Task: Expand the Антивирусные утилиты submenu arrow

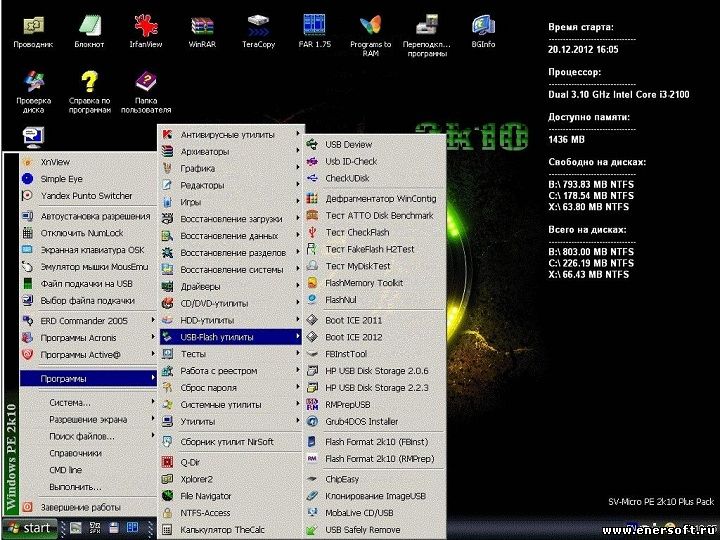Action: click(298, 134)
